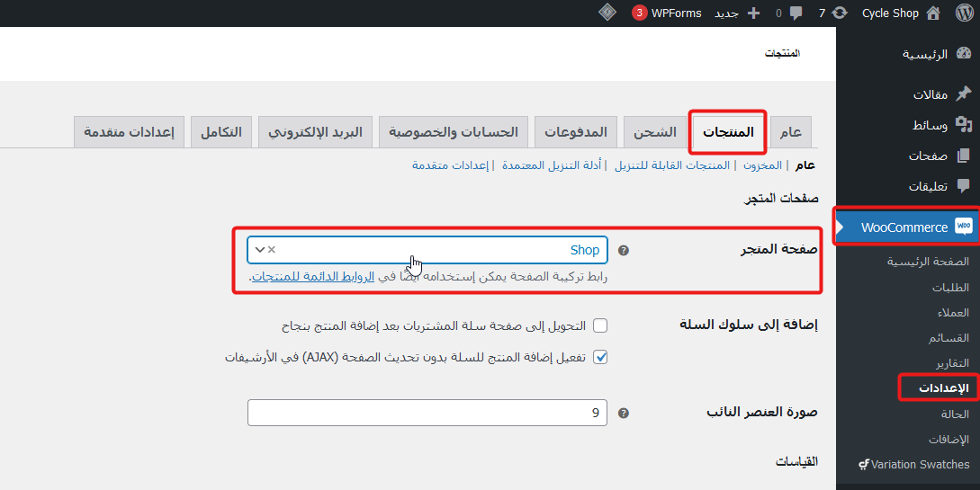Viewport: 980px width, 490px height.
Task: Click the dashboard gauge icon in sidebar
Action: point(964,54)
